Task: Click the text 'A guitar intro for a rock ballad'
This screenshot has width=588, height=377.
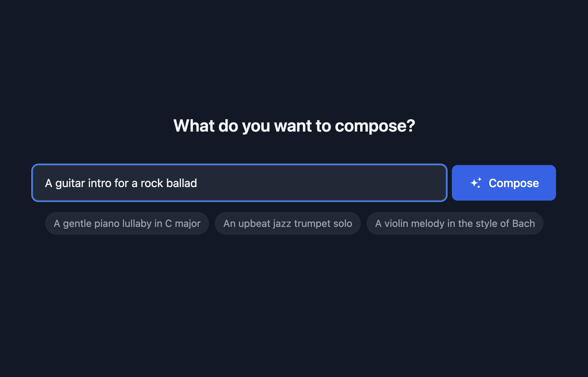Action: (x=121, y=183)
